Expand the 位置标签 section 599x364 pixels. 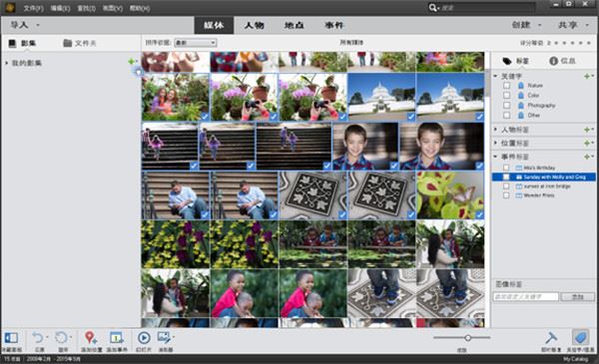(x=496, y=144)
